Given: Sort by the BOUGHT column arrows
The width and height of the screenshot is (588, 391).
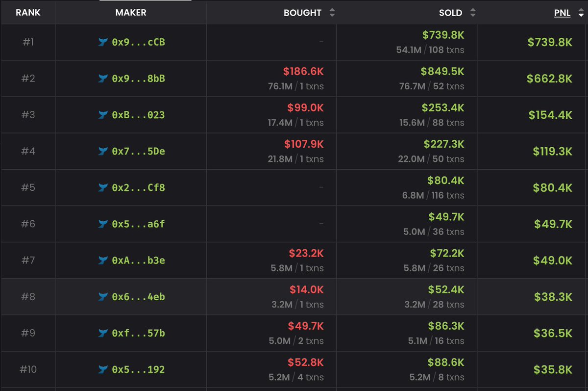Looking at the screenshot, I should [332, 13].
